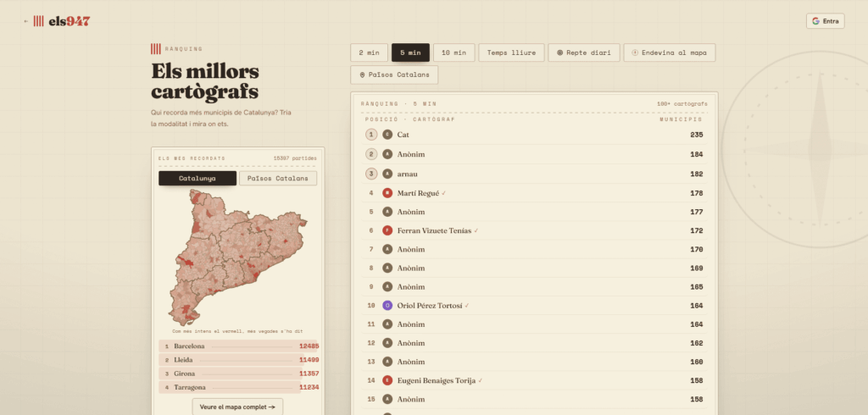Click arnau's avatar icon

pyautogui.click(x=387, y=174)
